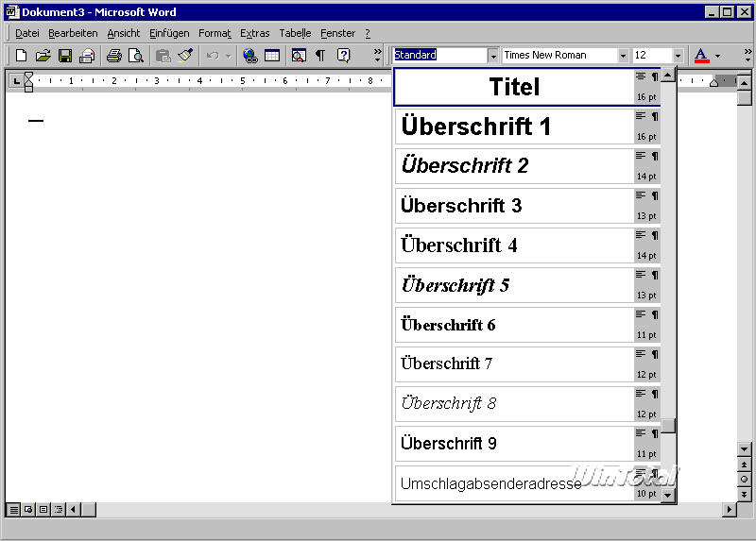The width and height of the screenshot is (756, 541).
Task: Open the Bearbeiten menu
Action: 73,33
